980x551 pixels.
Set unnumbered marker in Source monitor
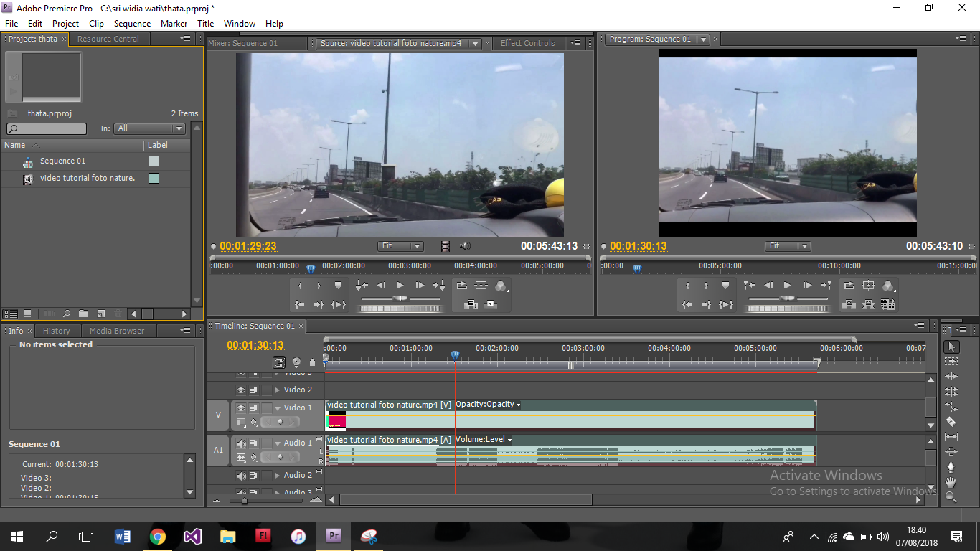click(x=338, y=285)
